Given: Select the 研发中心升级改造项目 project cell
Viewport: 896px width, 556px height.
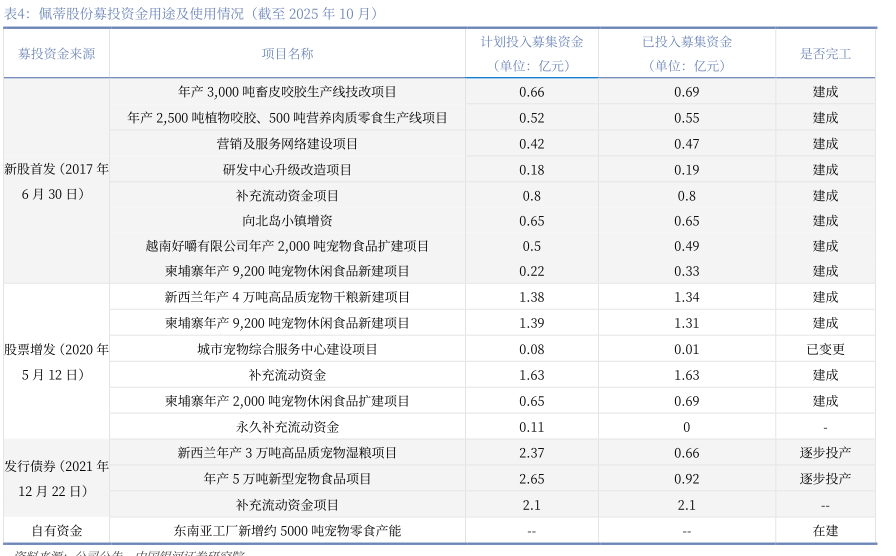Looking at the screenshot, I should 287,170.
